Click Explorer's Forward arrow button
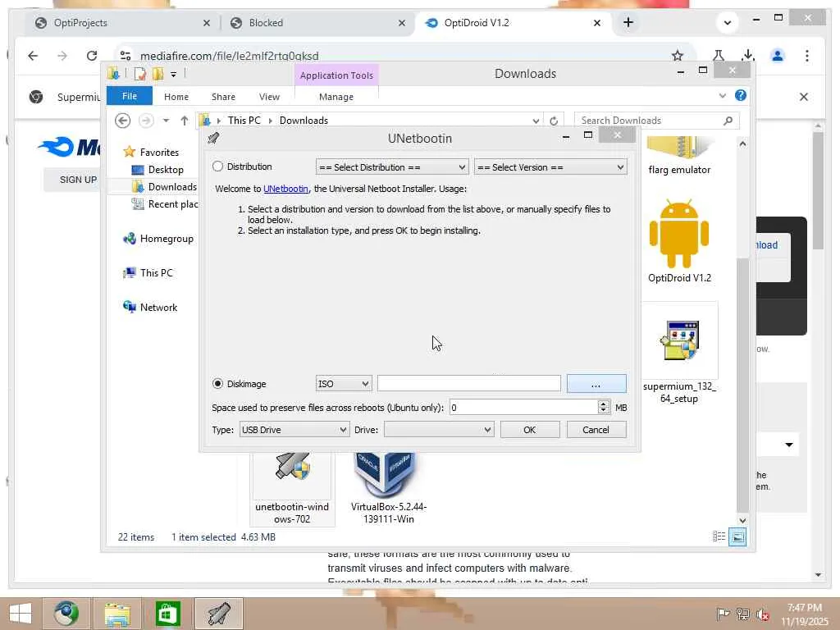The width and height of the screenshot is (840, 630). (146, 121)
